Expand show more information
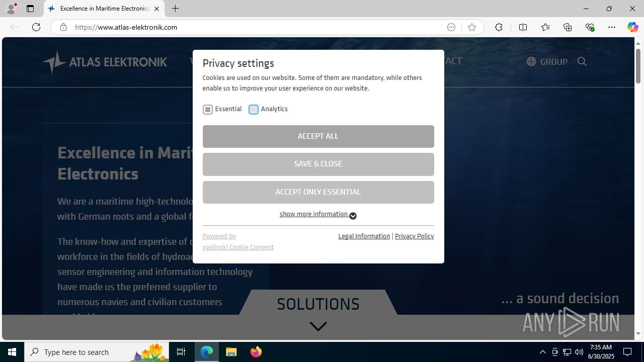The width and height of the screenshot is (644, 362). [x=318, y=215]
